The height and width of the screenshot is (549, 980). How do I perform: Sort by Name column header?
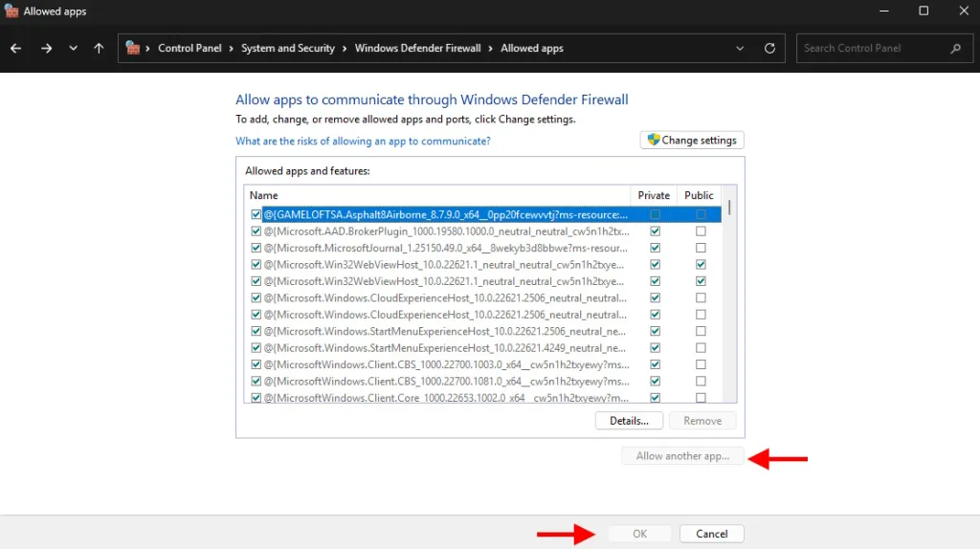436,195
